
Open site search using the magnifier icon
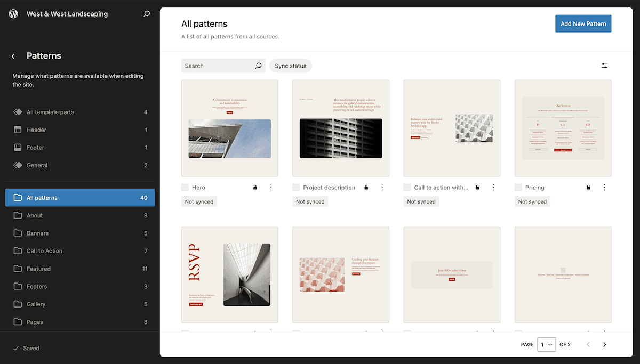(x=146, y=13)
